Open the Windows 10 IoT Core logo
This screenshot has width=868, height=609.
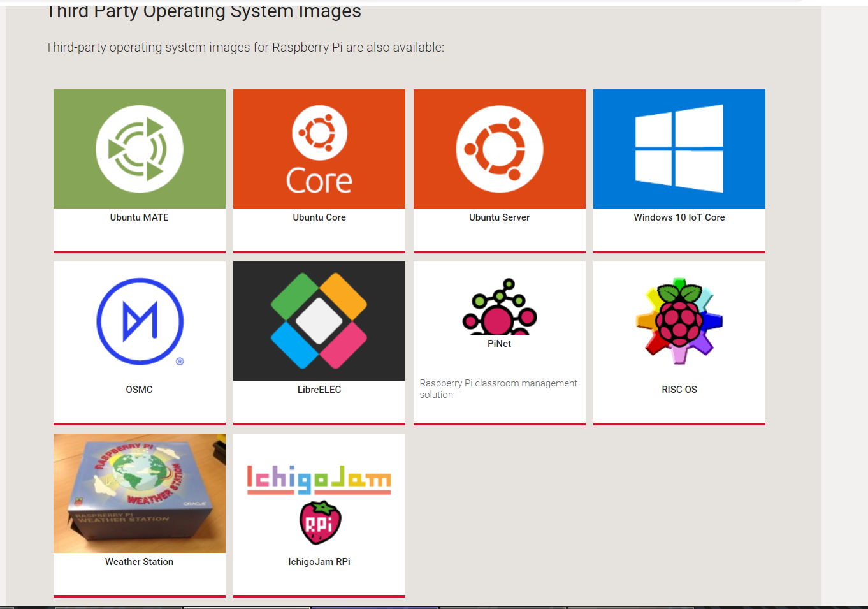coord(679,149)
